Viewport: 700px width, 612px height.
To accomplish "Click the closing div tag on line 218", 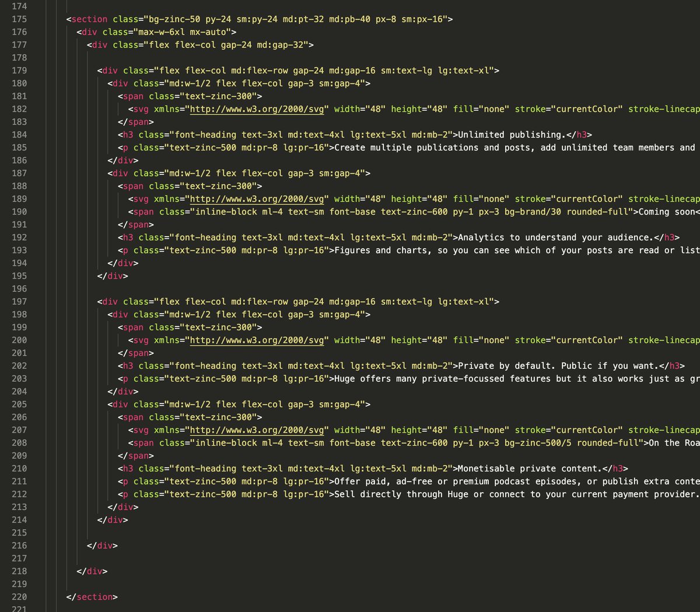I will (92, 571).
